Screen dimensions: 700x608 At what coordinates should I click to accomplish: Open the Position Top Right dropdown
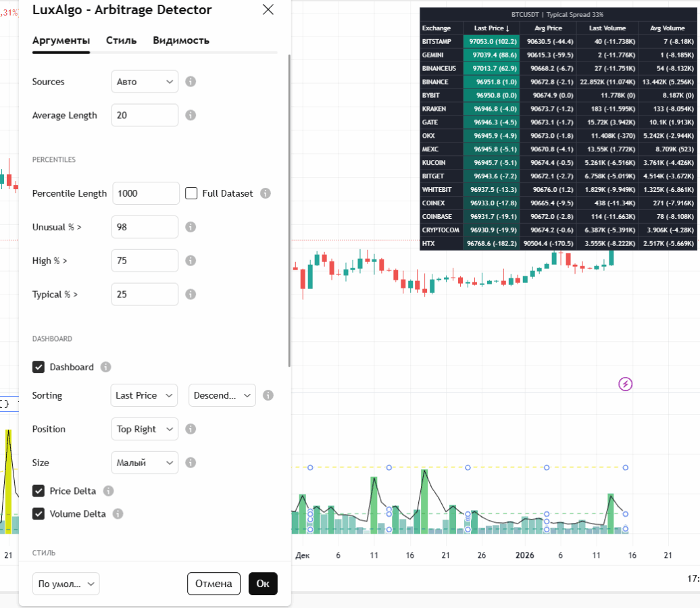click(x=145, y=429)
